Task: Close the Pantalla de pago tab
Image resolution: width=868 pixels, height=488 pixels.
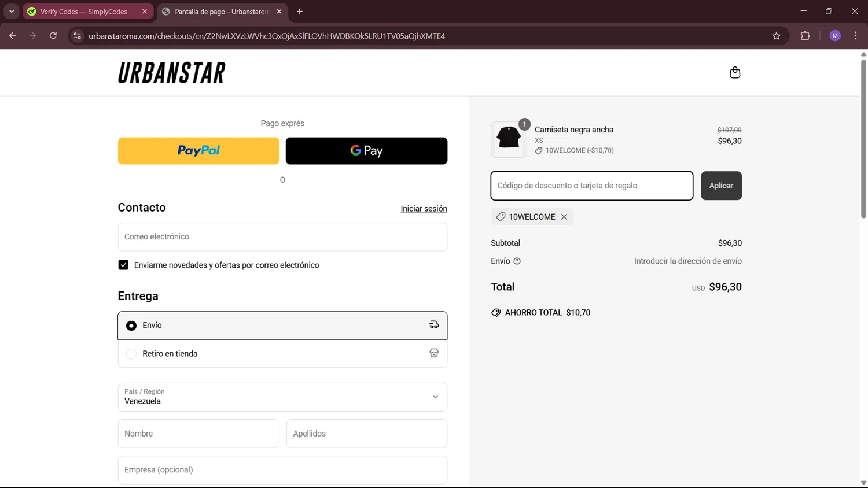Action: [x=279, y=12]
